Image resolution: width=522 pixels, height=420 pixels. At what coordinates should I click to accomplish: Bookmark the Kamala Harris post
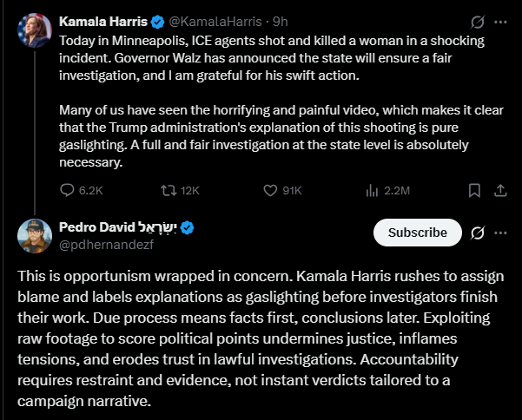coord(474,190)
